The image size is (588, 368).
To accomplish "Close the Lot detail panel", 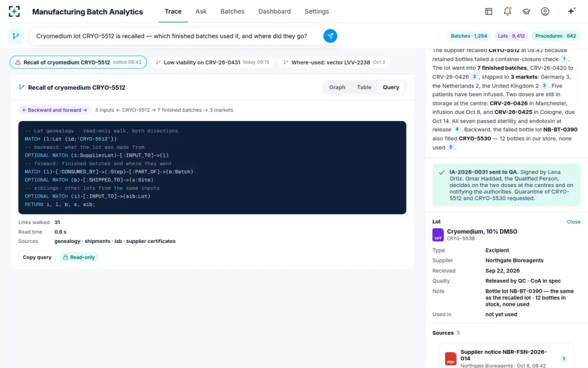I will (x=574, y=222).
